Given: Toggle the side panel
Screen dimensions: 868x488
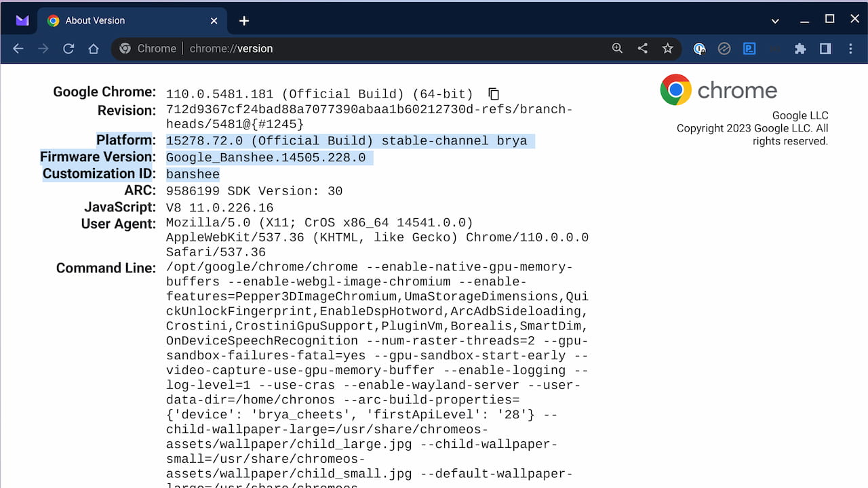Looking at the screenshot, I should click(825, 49).
